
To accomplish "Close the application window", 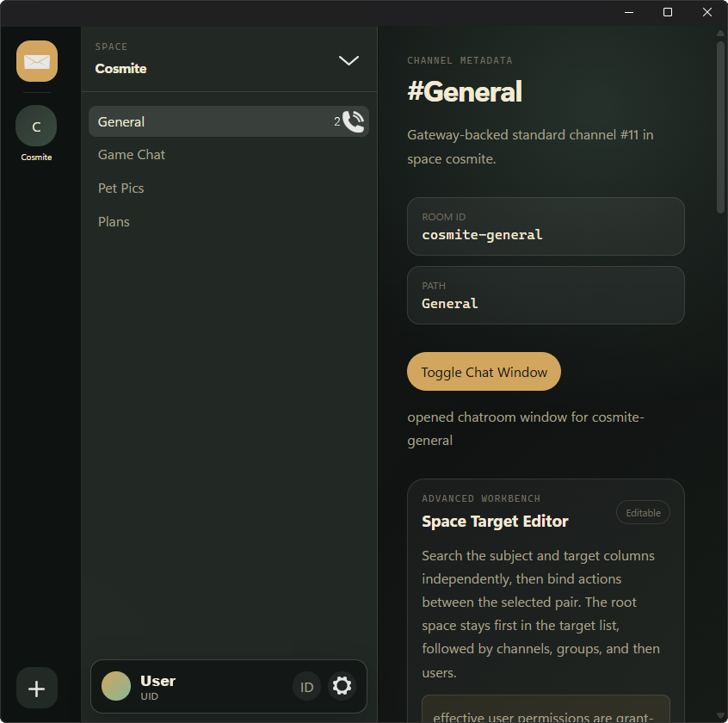I will tap(707, 13).
